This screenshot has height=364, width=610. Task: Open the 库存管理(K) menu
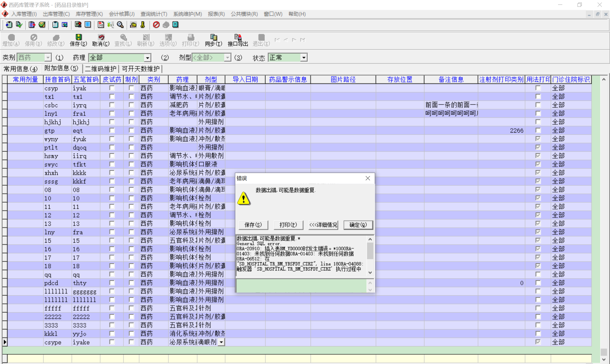coord(89,14)
